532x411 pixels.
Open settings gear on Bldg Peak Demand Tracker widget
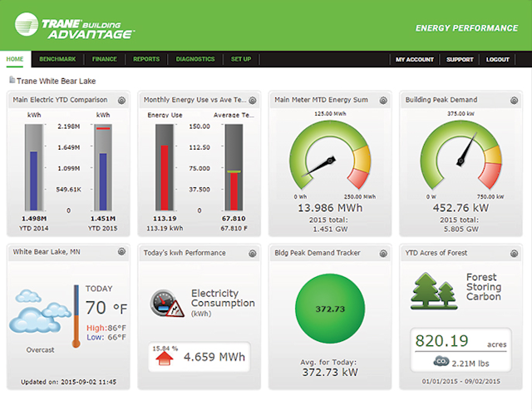pos(383,254)
